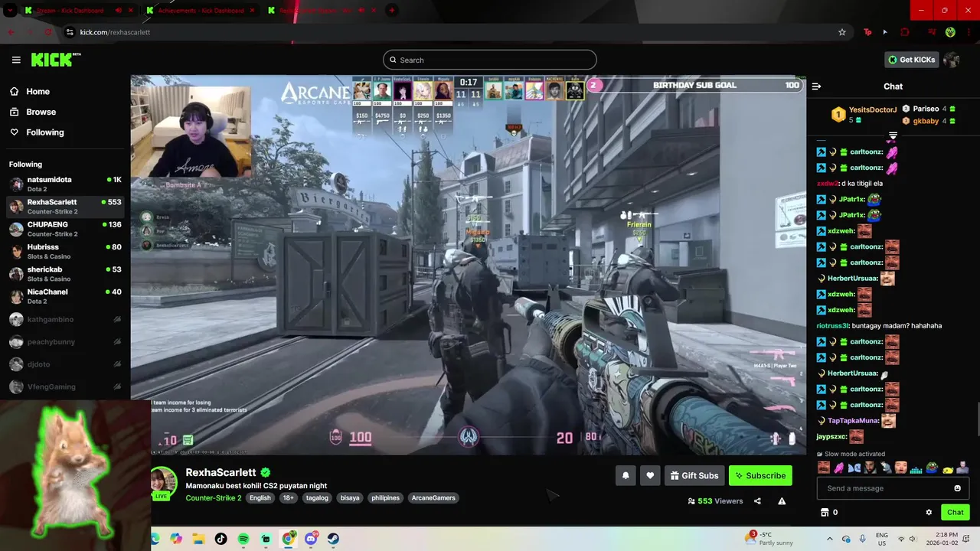Open Discord from the taskbar
Viewport: 980px width, 551px height.
(x=311, y=539)
